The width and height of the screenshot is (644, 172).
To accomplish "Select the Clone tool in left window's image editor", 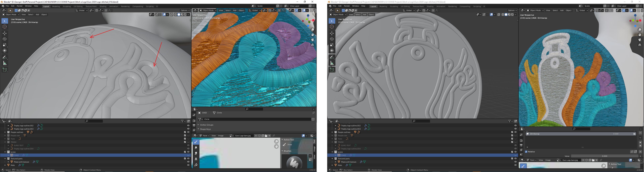I will pyautogui.click(x=196, y=159).
